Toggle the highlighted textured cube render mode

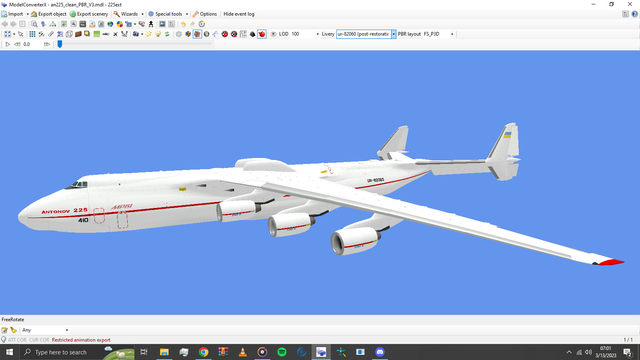click(197, 34)
